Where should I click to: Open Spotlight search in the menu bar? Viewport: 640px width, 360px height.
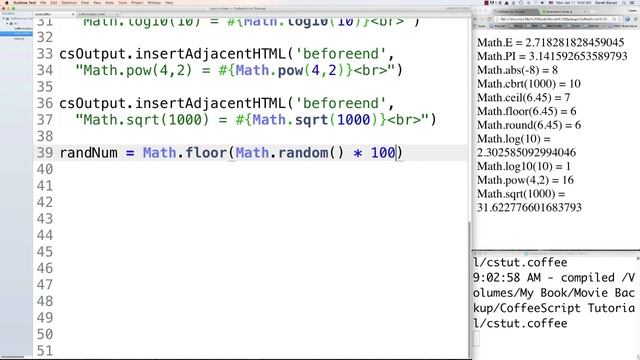(x=624, y=3)
